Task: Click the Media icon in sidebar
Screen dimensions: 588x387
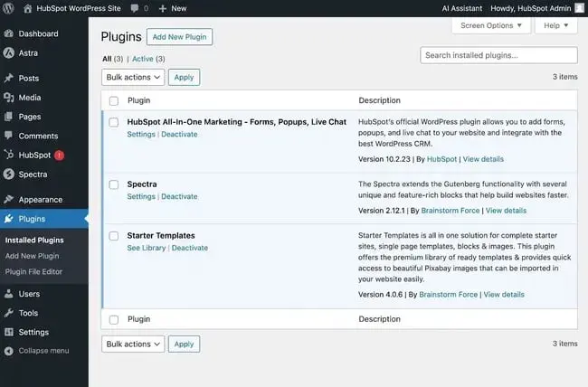Action: pos(9,98)
